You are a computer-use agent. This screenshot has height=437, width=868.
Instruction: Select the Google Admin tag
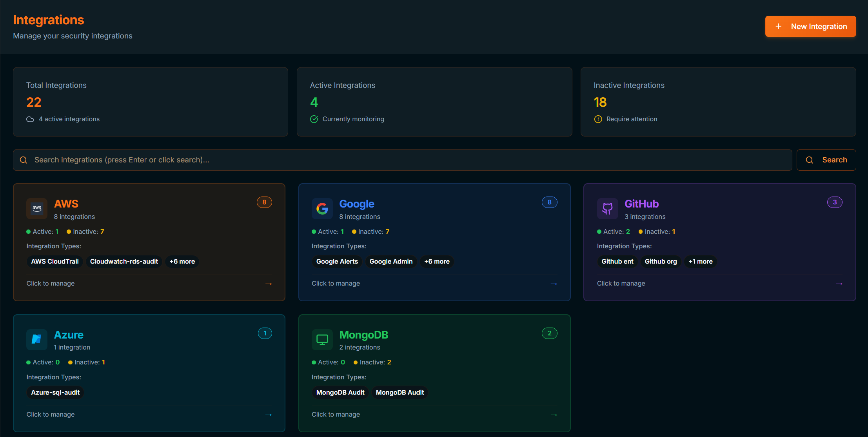coord(391,262)
